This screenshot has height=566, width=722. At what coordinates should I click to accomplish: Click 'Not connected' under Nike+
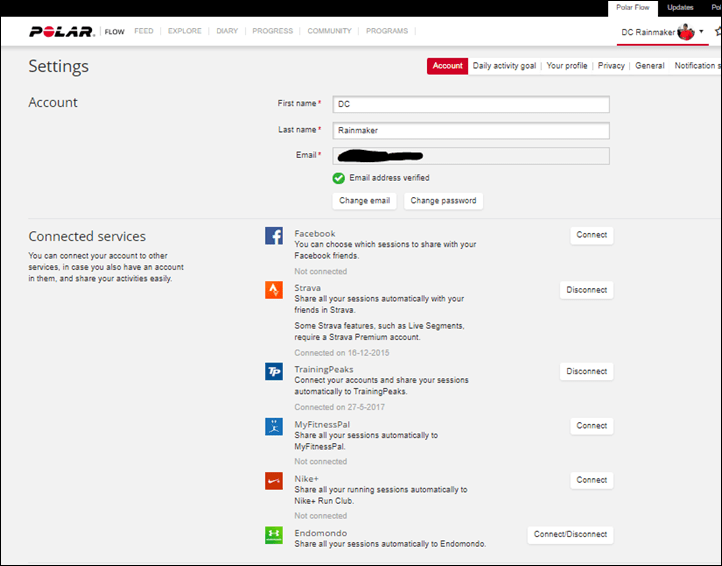(x=320, y=516)
